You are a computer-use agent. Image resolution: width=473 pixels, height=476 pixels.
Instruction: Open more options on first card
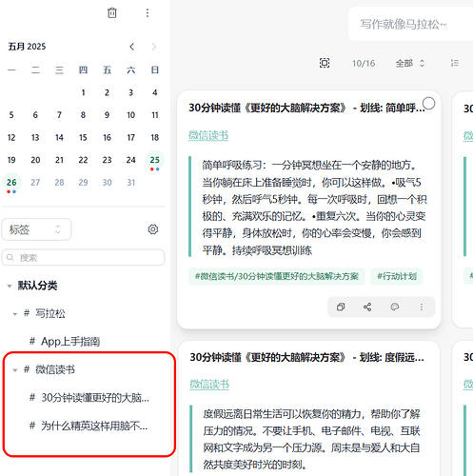coord(422,307)
